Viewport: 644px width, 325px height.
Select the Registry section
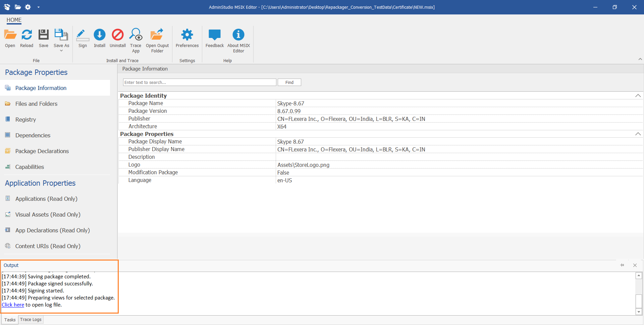[x=25, y=120]
